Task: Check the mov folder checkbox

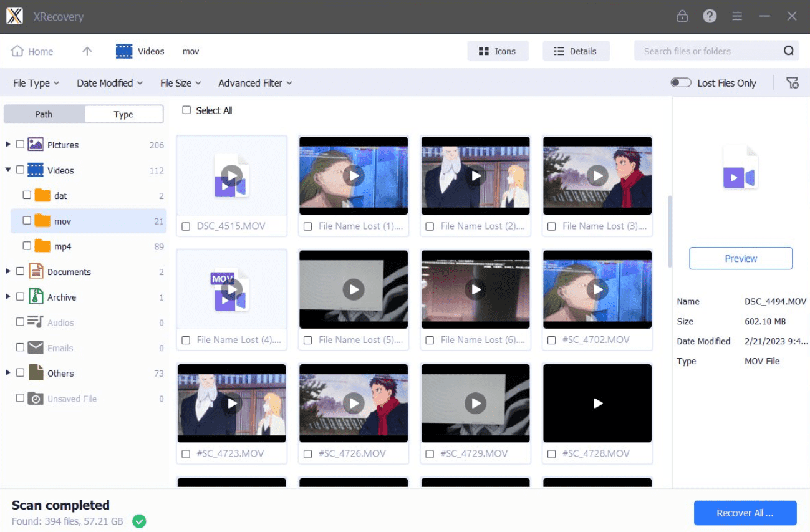Action: [x=27, y=220]
